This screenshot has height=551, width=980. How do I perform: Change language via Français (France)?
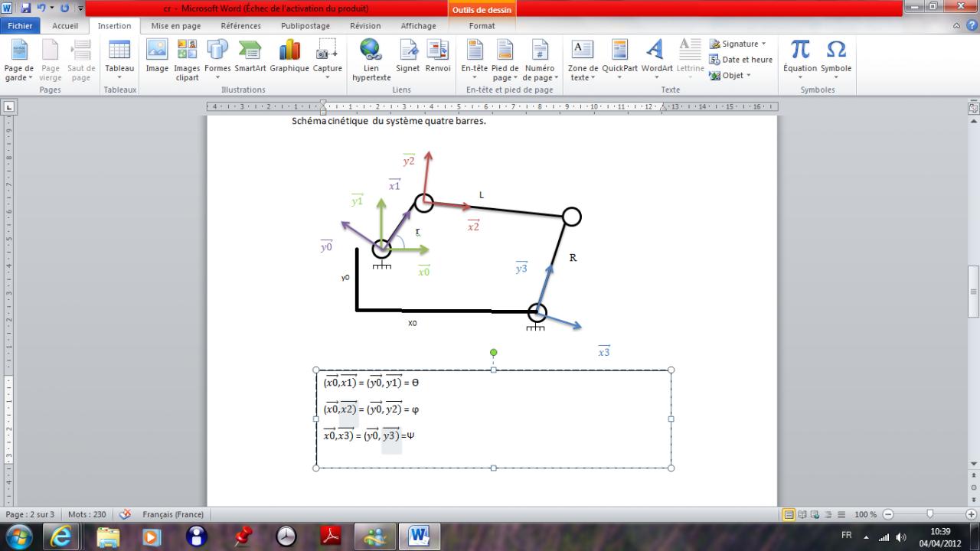[x=173, y=514]
